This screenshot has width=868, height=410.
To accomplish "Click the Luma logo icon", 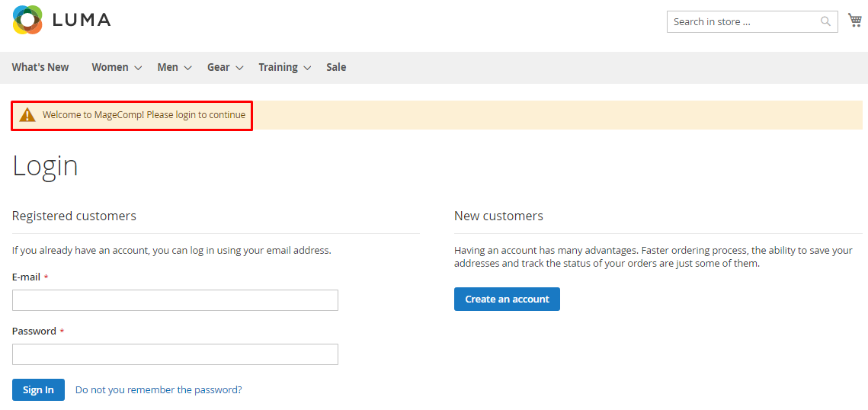I will (27, 20).
